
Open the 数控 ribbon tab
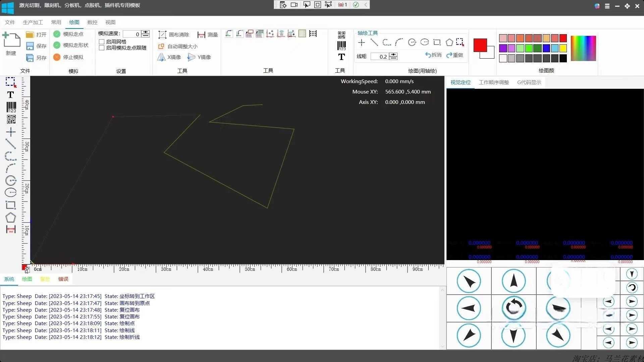click(92, 22)
